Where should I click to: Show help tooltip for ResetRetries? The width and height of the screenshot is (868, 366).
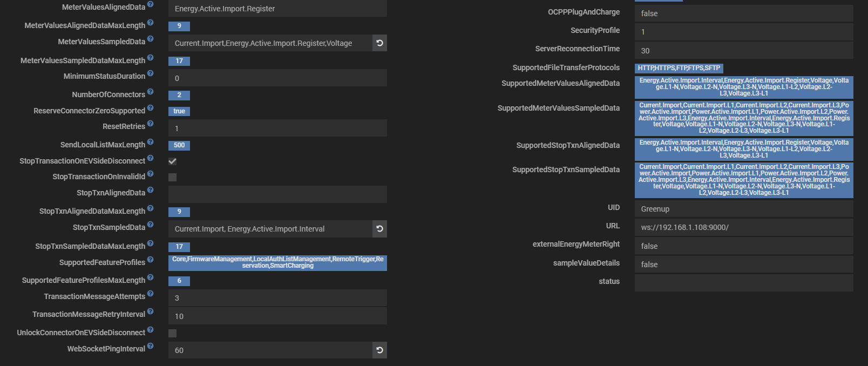(151, 124)
